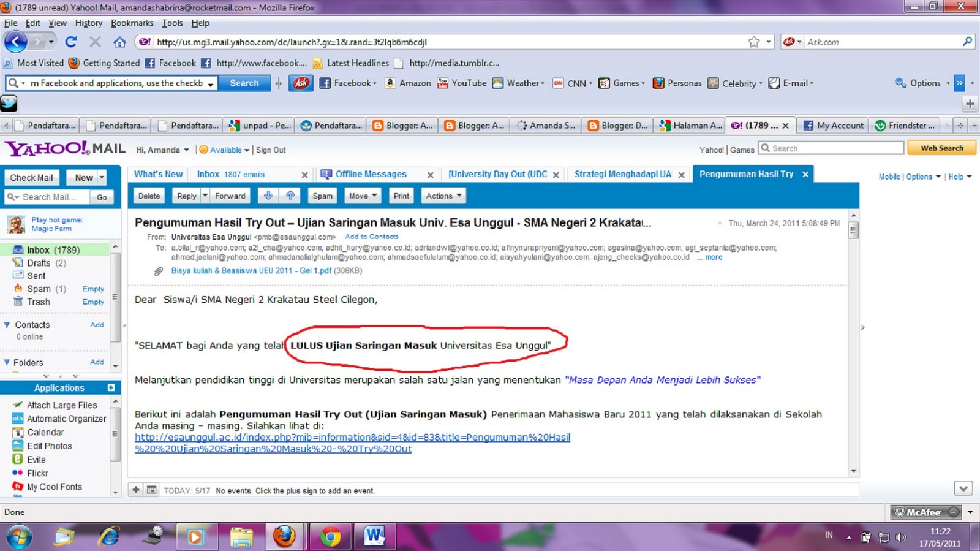Expand the Reply options dropdown arrow
Viewport: 980px width, 551px height.
tap(205, 196)
